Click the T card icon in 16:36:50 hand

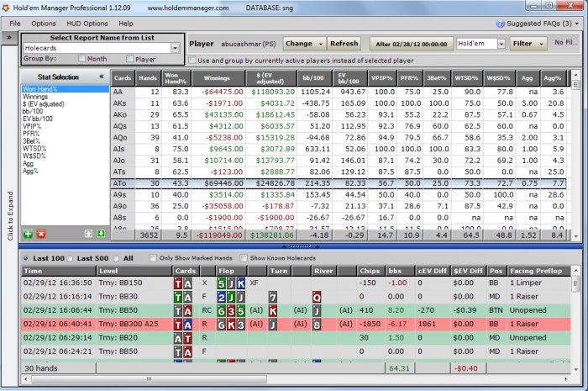click(178, 283)
